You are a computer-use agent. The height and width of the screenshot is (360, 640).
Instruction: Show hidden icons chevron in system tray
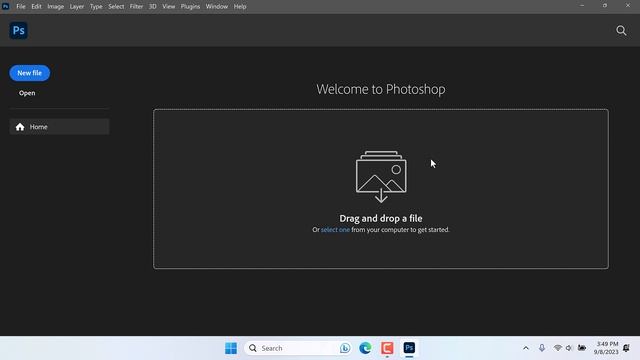coord(526,348)
